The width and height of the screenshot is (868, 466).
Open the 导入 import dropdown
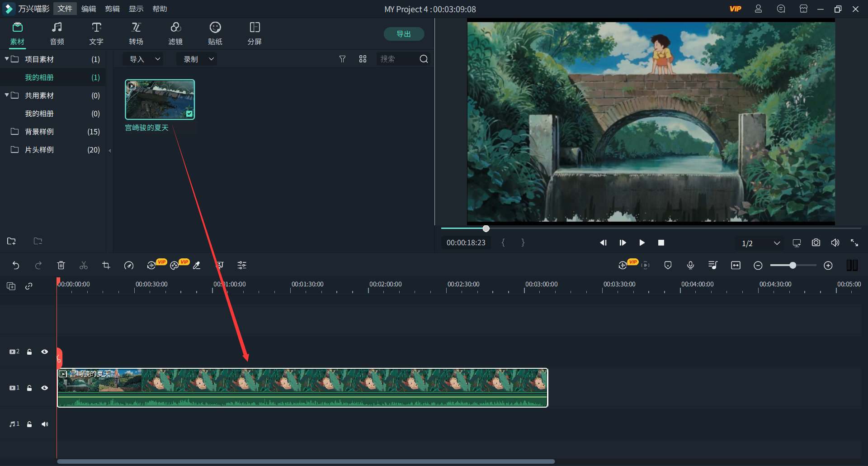point(144,59)
